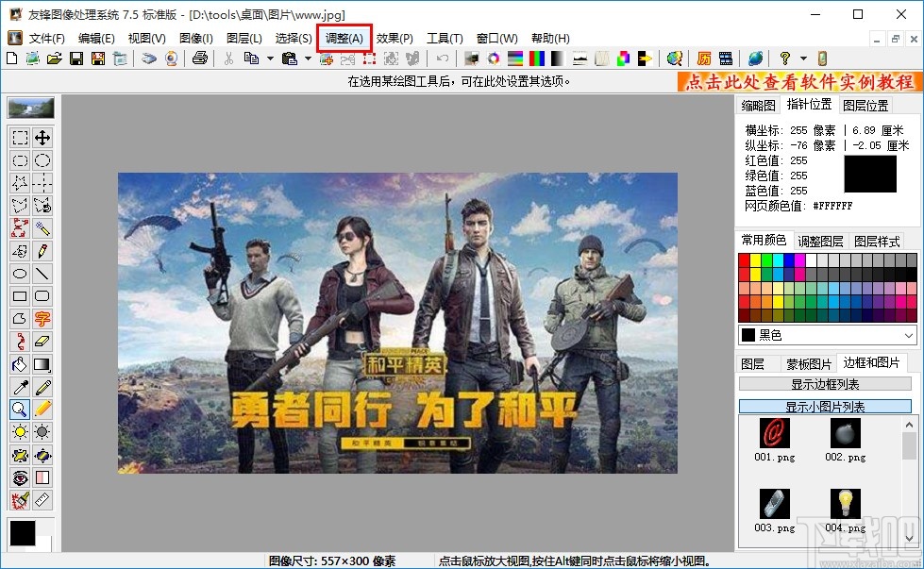Select the darken gray sun tool
This screenshot has width=924, height=569.
click(42, 432)
